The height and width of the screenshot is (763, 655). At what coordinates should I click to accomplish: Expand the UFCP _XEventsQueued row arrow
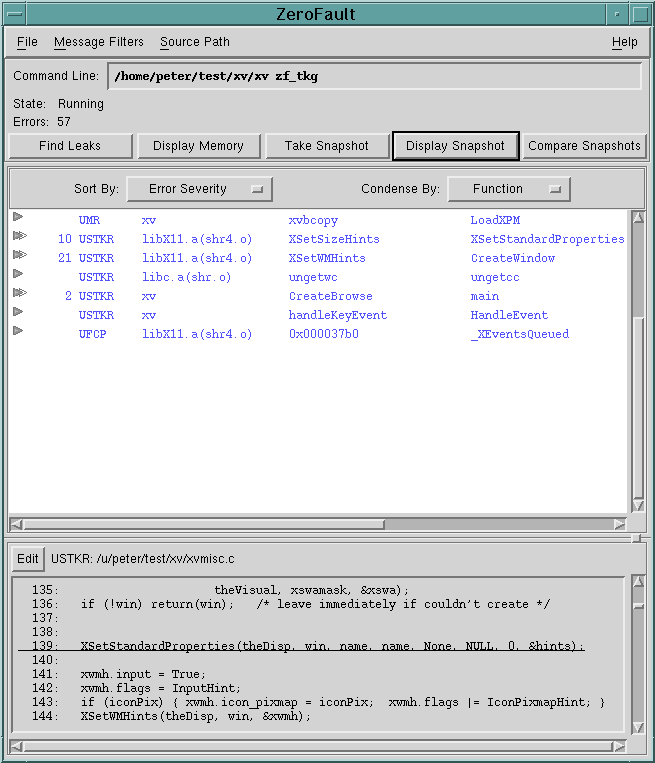pos(18,331)
